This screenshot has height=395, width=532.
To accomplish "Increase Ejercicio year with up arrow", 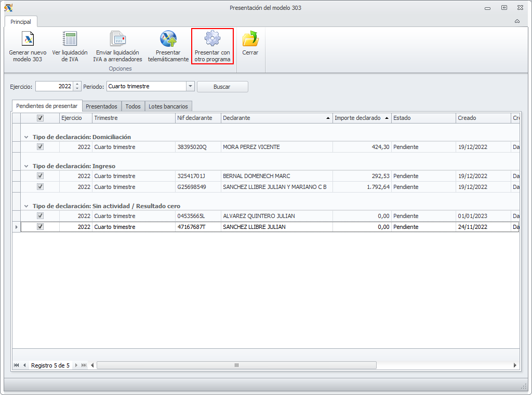I will click(x=77, y=84).
